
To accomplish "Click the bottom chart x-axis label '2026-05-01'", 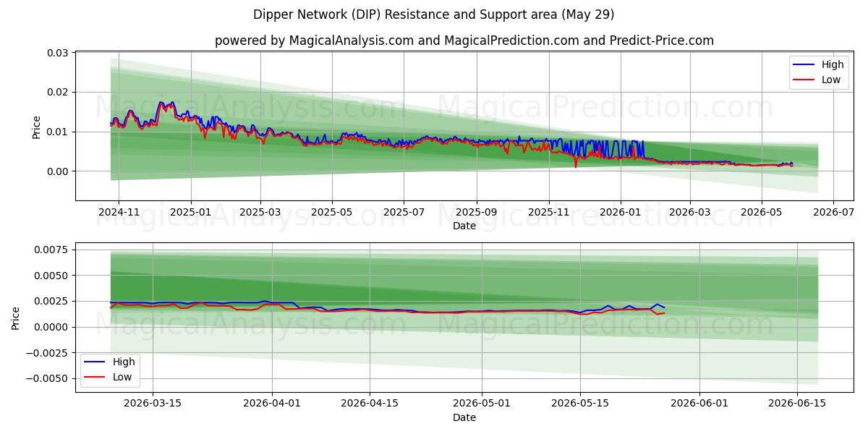I will pos(482,405).
